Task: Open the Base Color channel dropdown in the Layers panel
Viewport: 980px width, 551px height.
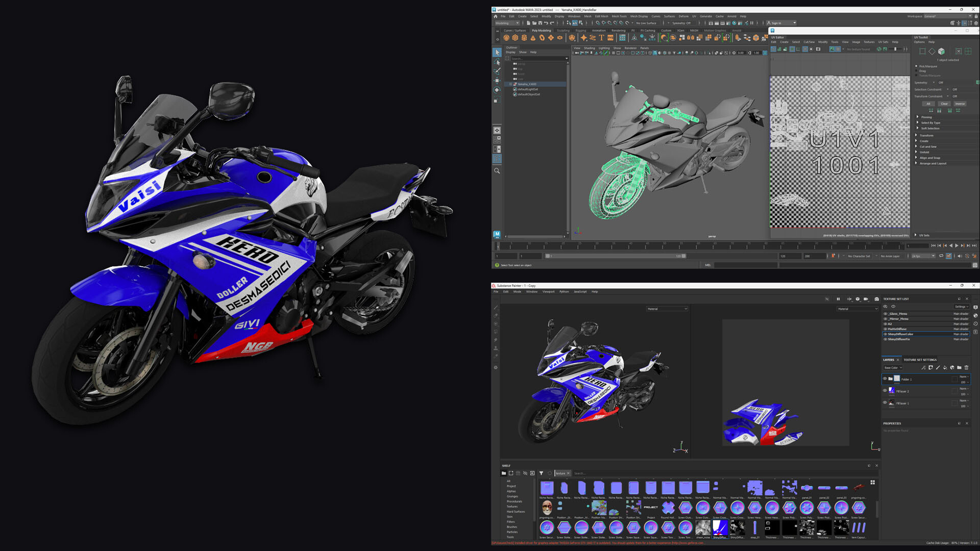Action: point(893,368)
